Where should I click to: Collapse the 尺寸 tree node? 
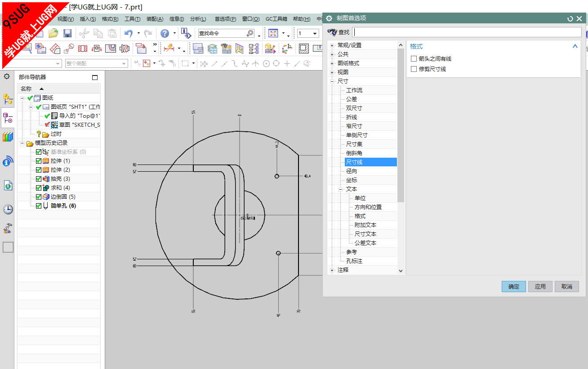332,81
